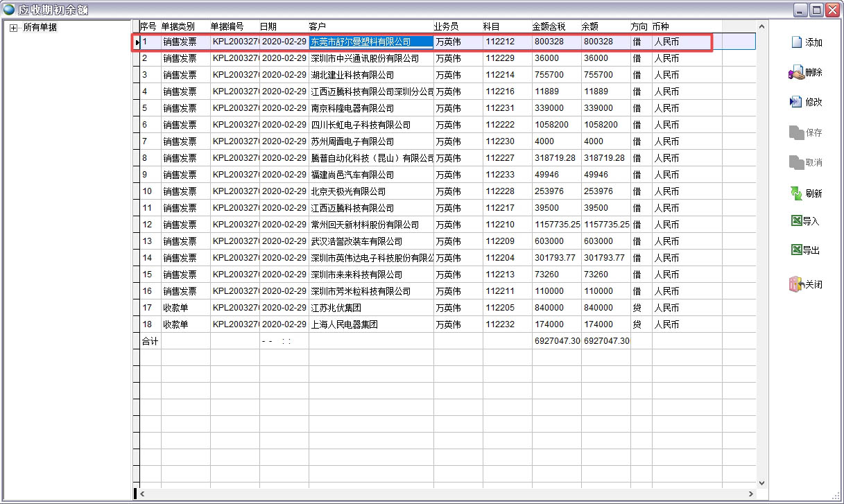Click the Excel Import (导入) icon
This screenshot has width=844, height=504.
point(796,221)
